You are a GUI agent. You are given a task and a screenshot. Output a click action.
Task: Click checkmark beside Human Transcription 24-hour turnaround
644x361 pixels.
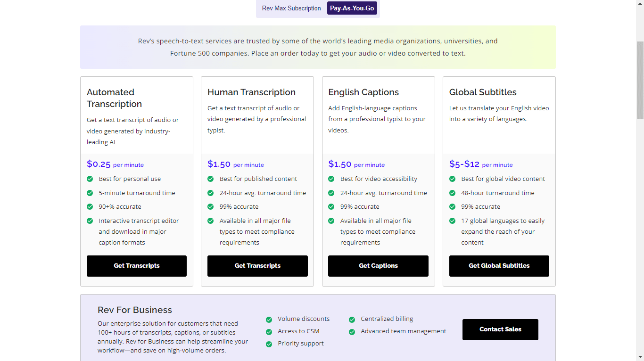point(211,193)
